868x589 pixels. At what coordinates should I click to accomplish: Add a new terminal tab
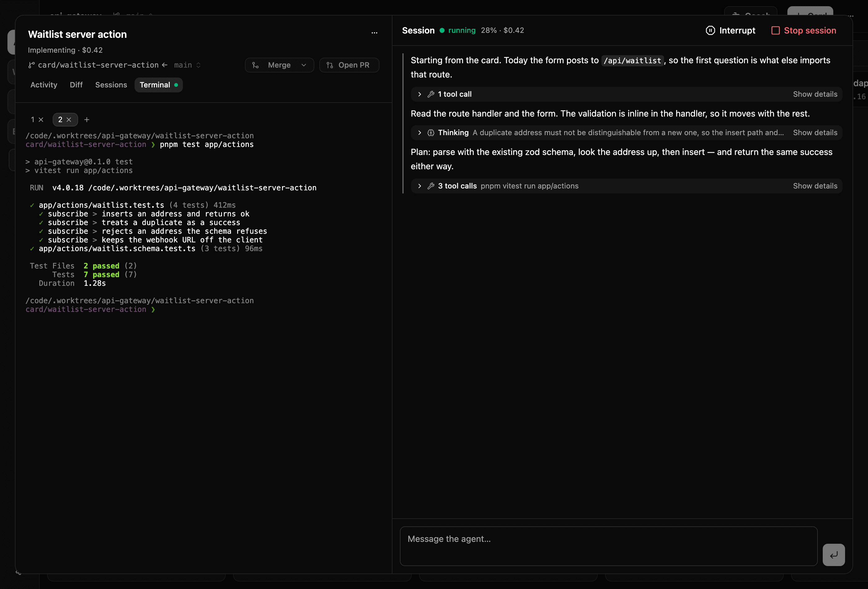pyautogui.click(x=87, y=120)
